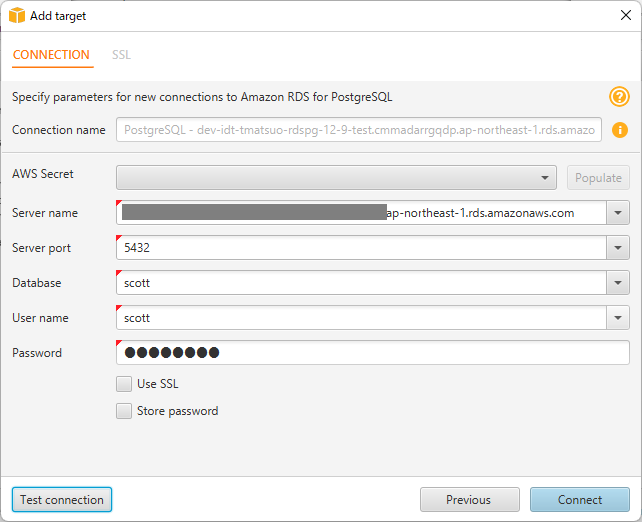This screenshot has width=642, height=522.
Task: Switch to the SSL tab
Action: (121, 55)
